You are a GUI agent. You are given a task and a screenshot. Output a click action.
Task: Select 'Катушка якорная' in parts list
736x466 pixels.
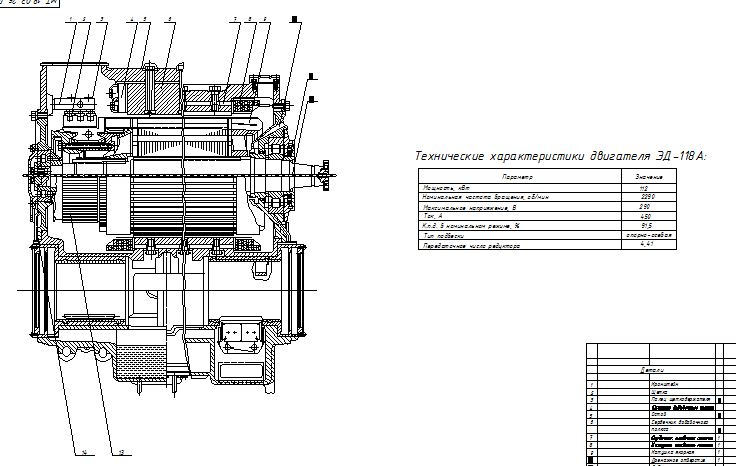[x=673, y=452]
